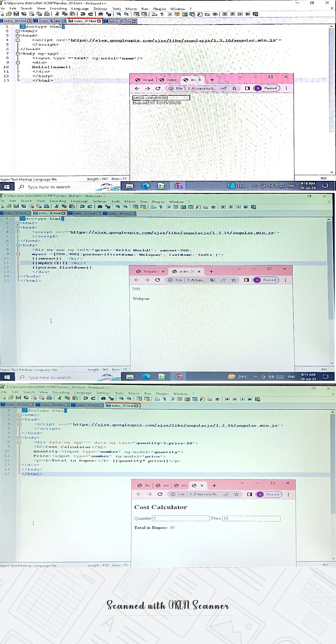Click the Quantity number field in Cost Calculator
This screenshot has height=644, width=336.
coord(181,518)
